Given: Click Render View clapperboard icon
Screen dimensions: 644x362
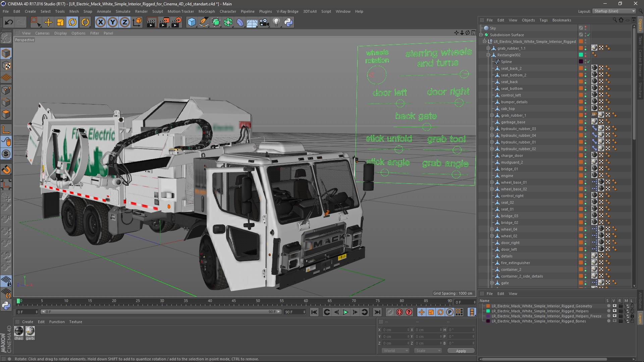Looking at the screenshot, I should 152,22.
